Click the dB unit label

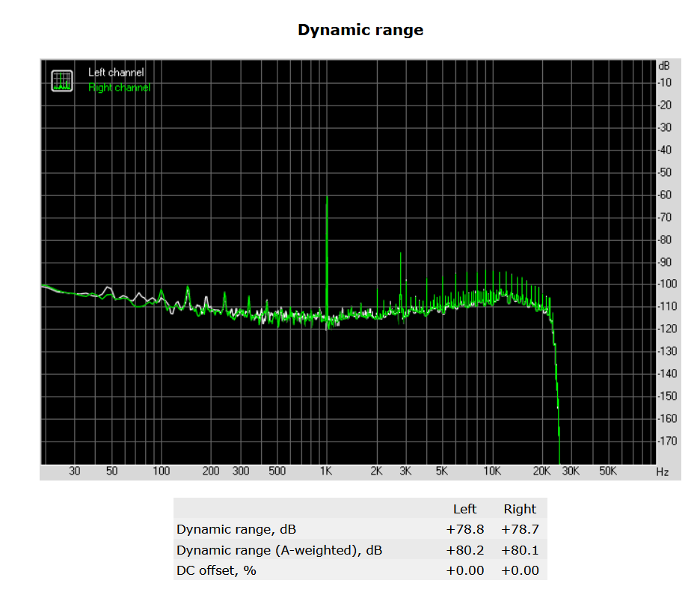point(664,66)
